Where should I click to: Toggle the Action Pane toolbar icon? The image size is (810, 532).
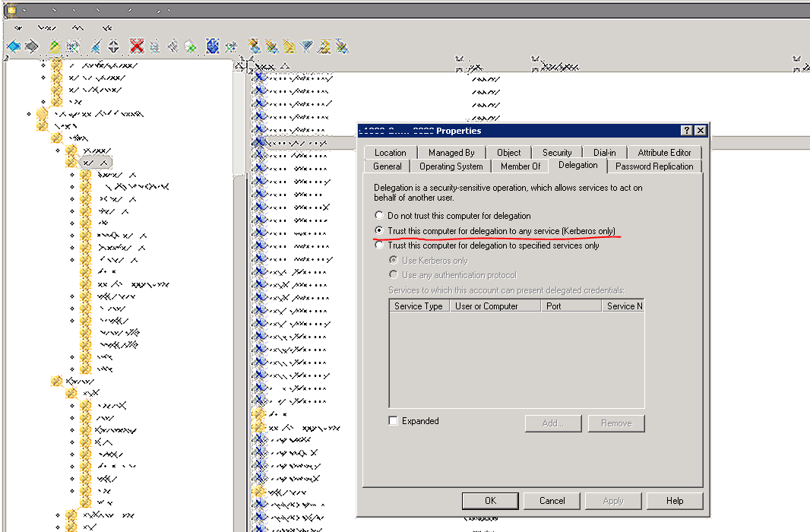pyautogui.click(x=230, y=46)
